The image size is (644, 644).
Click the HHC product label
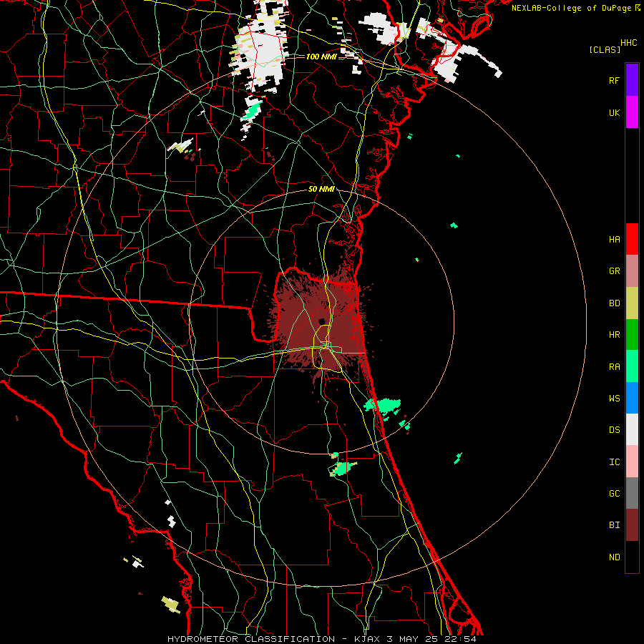point(628,43)
